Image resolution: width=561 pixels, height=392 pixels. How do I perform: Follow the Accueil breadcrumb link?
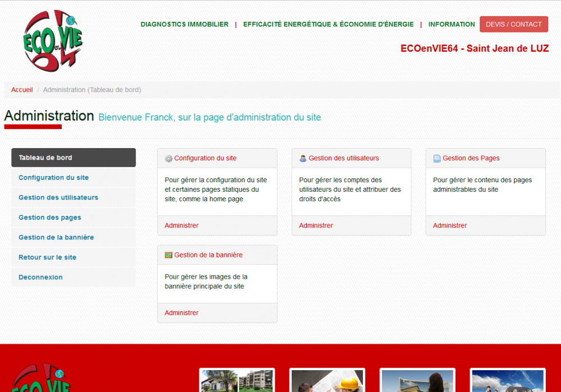pyautogui.click(x=22, y=90)
